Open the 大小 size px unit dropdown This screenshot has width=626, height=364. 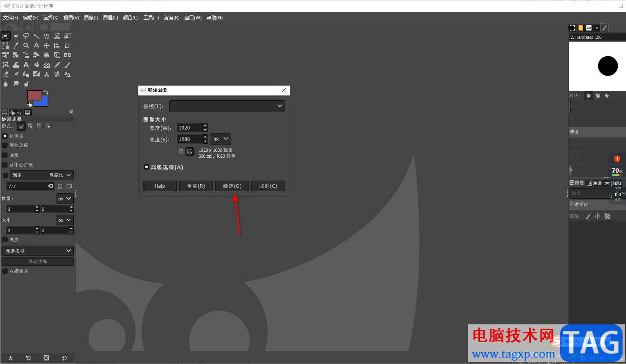65,220
